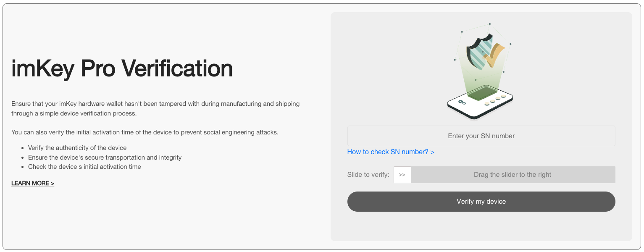This screenshot has height=252, width=644.
Task: Click the 'Slide to verify:' label
Action: click(368, 175)
